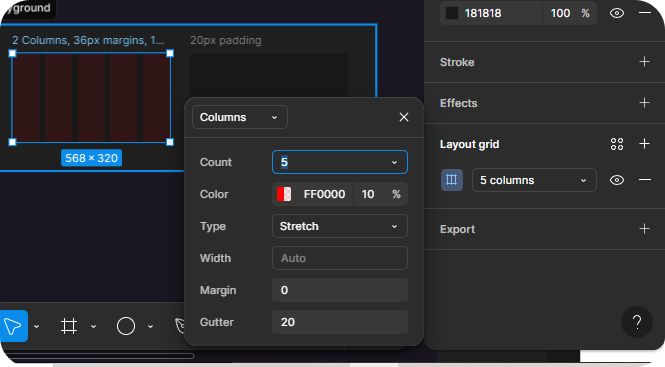Viewport: 665px width, 367px height.
Task: Toggle visibility of 5 columns grid
Action: tap(617, 180)
